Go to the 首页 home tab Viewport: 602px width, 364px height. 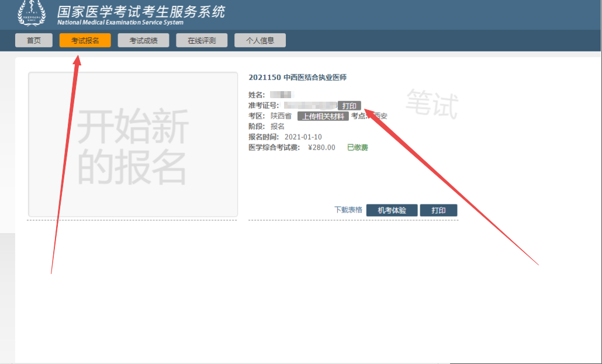34,40
